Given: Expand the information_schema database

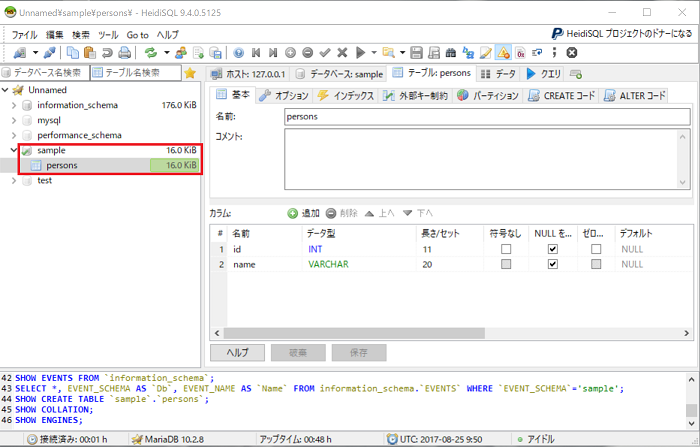Looking at the screenshot, I should [14, 105].
